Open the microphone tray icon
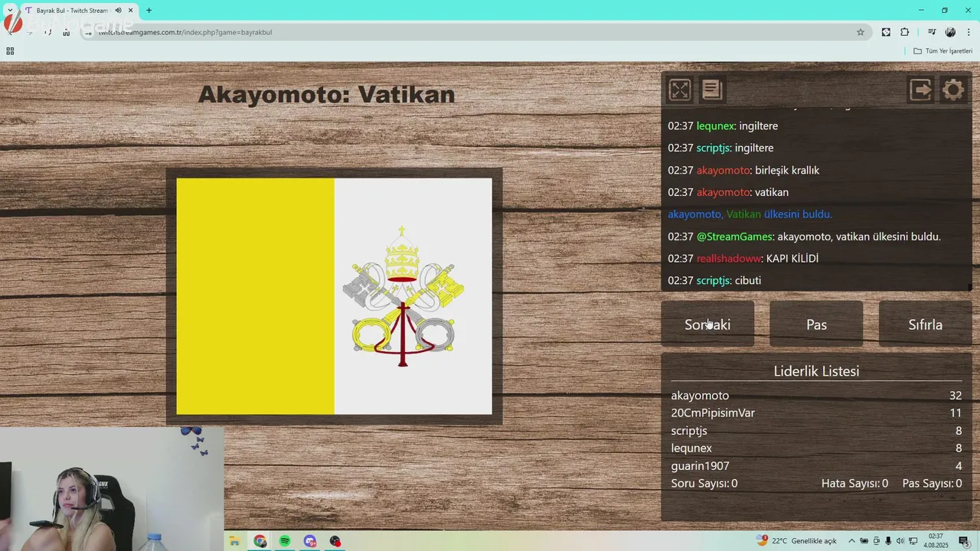Viewport: 980px width, 551px height. point(888,541)
